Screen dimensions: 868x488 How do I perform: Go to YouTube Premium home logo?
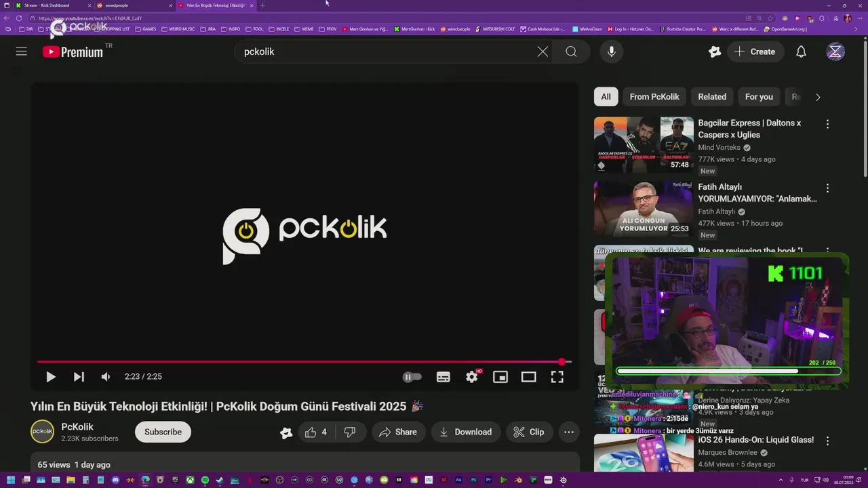[x=73, y=52]
